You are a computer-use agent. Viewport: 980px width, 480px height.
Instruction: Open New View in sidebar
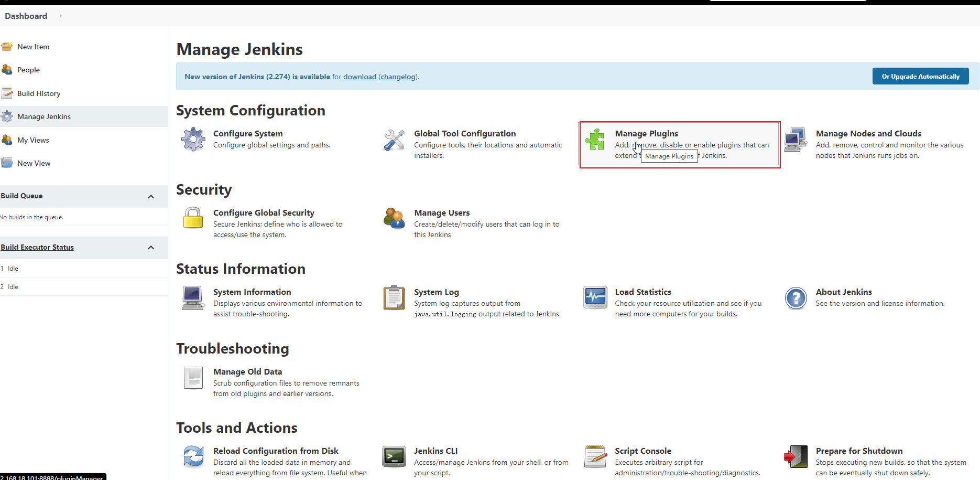pyautogui.click(x=34, y=163)
